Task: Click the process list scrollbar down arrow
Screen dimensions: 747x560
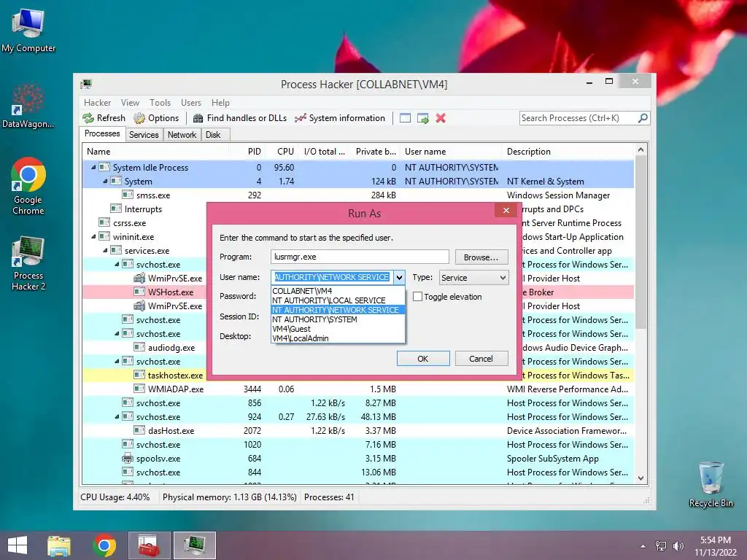Action: pos(640,478)
